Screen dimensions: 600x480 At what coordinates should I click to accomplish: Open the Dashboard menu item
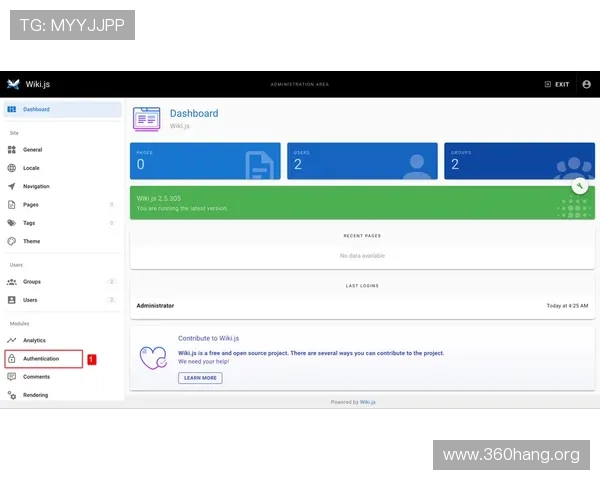[36, 109]
